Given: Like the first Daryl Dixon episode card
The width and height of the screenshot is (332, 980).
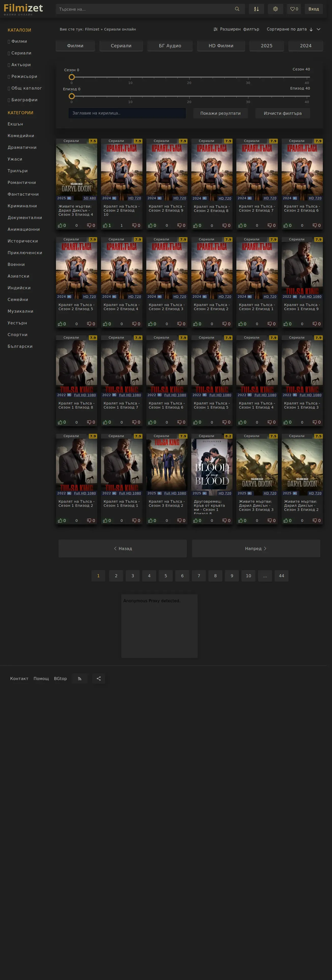Looking at the screenshot, I should pyautogui.click(x=60, y=226).
